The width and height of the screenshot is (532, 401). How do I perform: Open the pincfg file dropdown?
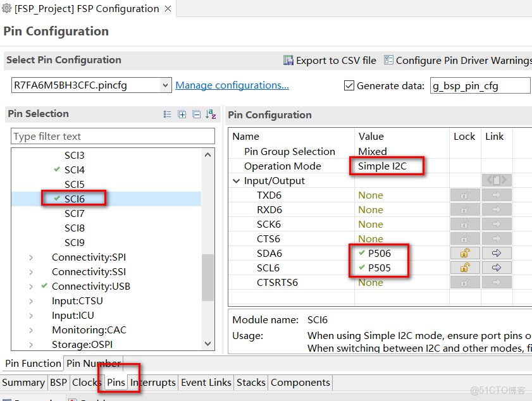[x=166, y=85]
